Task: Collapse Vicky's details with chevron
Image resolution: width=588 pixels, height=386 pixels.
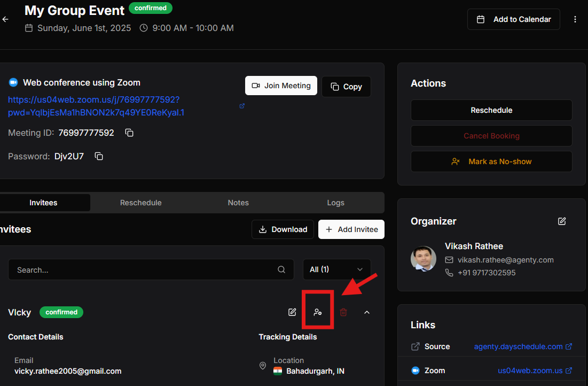Action: [x=367, y=312]
